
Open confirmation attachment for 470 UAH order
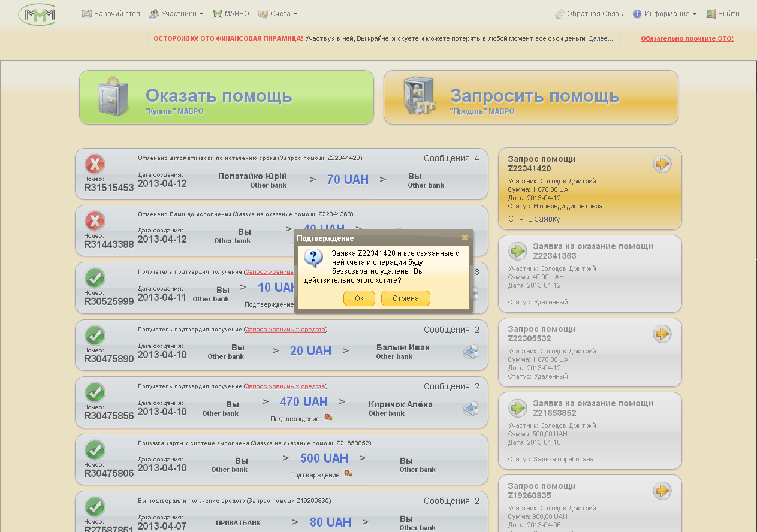click(x=328, y=417)
